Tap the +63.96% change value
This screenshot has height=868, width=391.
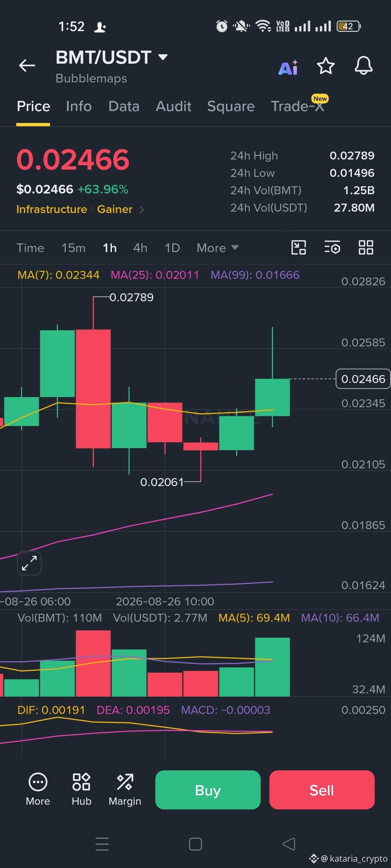pyautogui.click(x=103, y=189)
